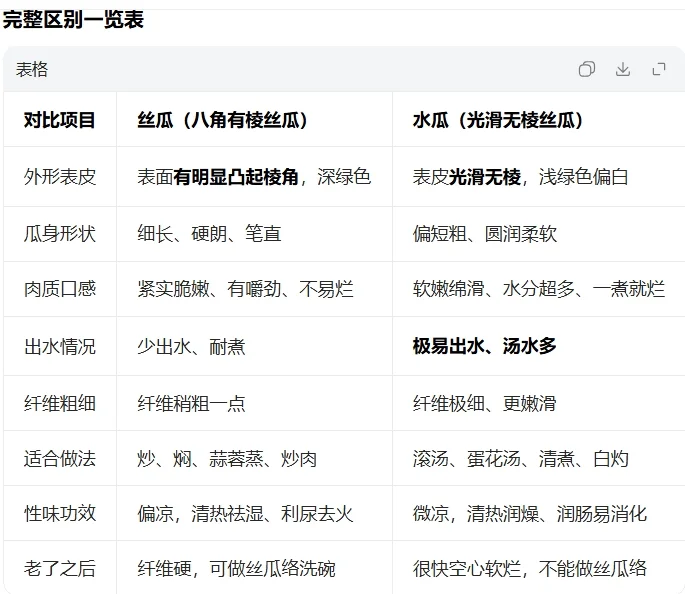Viewport: 685px width, 594px height.
Task: Click the bold 极易出水、汤水多 cell
Action: (485, 347)
